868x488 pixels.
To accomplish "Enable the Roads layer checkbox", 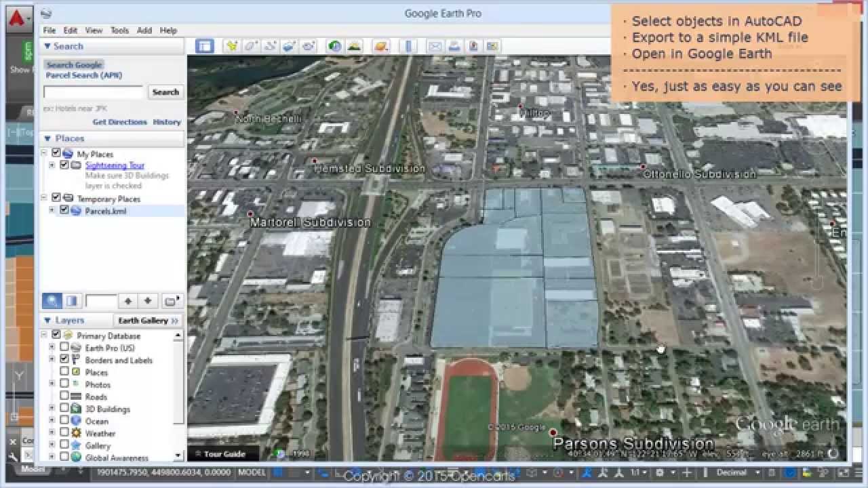I will (x=64, y=396).
